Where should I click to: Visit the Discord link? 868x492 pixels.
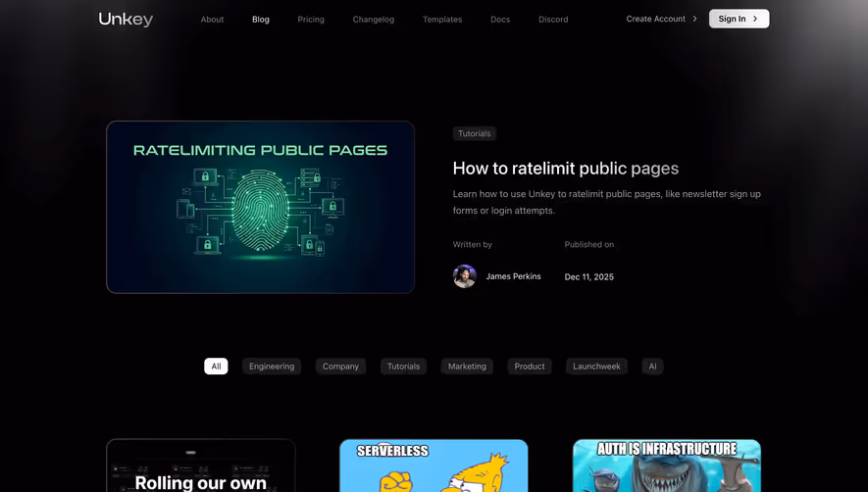coord(553,20)
